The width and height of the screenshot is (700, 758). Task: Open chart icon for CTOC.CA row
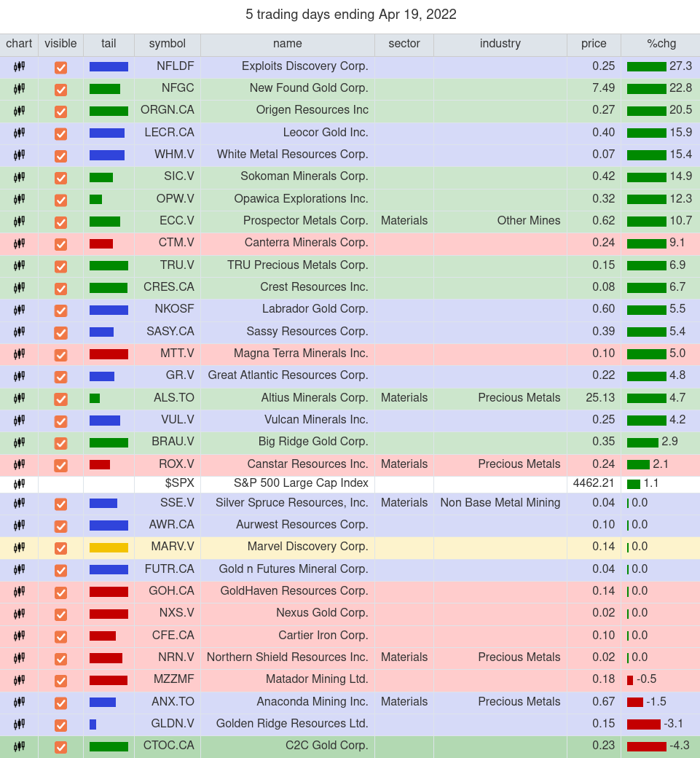[x=19, y=746]
